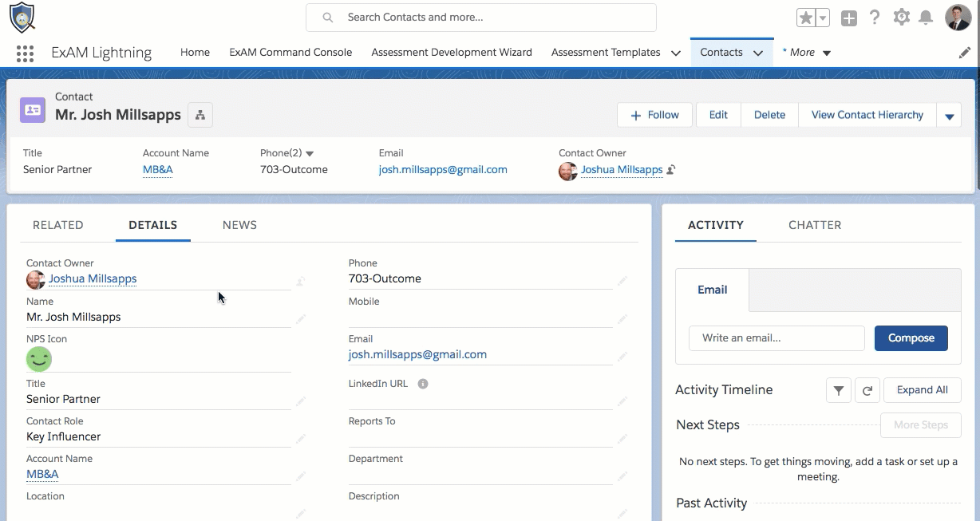Image resolution: width=980 pixels, height=521 pixels.
Task: Open the Help question mark icon
Action: tap(875, 18)
